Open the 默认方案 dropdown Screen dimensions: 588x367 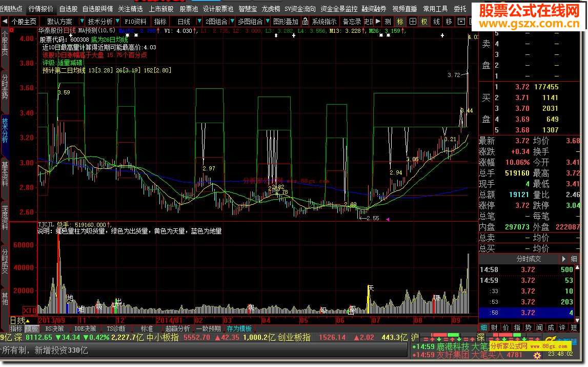click(x=59, y=22)
